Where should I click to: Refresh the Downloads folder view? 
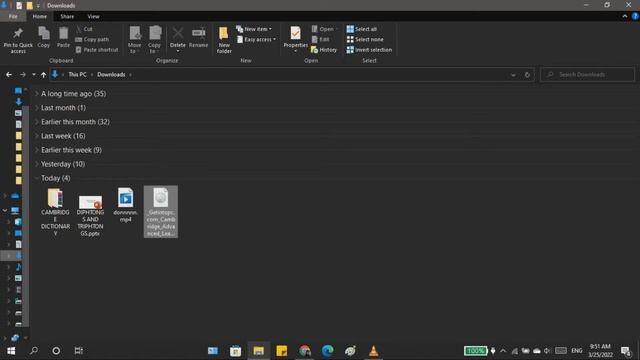(527, 75)
